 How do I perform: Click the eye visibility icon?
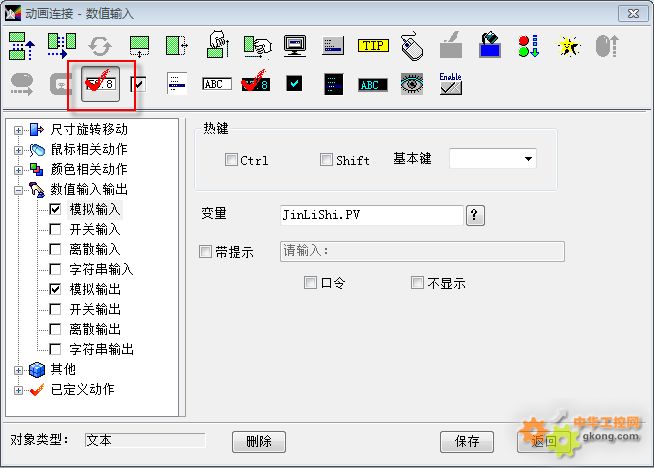(x=412, y=84)
